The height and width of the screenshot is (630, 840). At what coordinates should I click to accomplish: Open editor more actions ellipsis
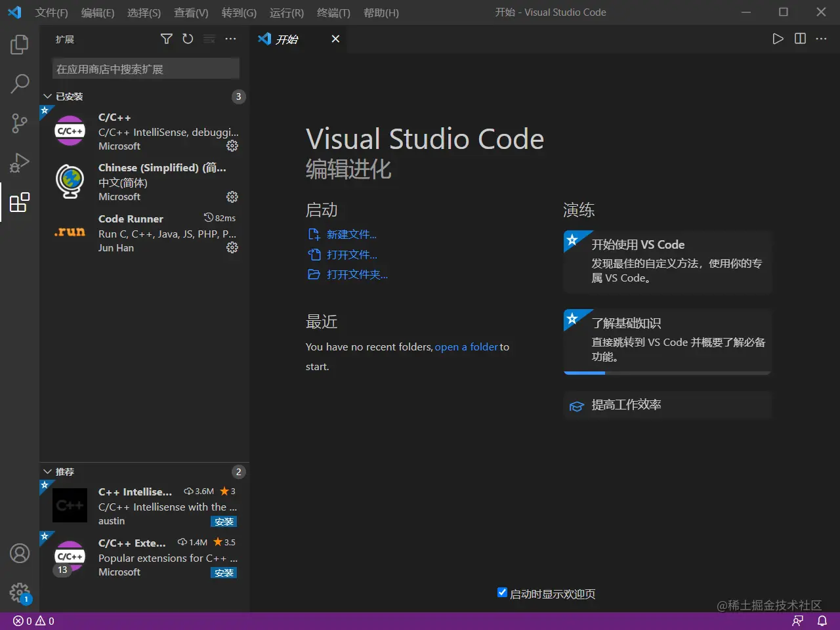pyautogui.click(x=821, y=39)
